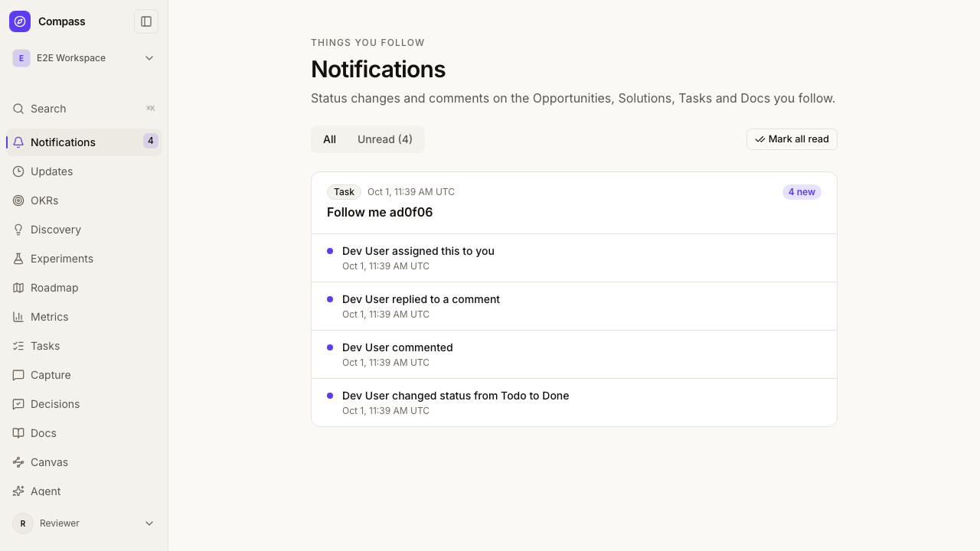980x551 pixels.
Task: Click the OKRs target icon
Action: tap(18, 201)
